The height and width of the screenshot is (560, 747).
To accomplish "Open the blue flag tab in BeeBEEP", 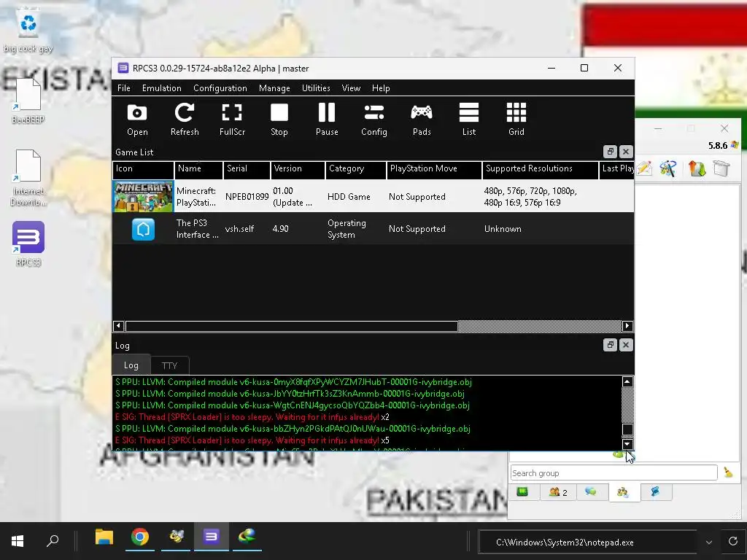I will (x=656, y=492).
